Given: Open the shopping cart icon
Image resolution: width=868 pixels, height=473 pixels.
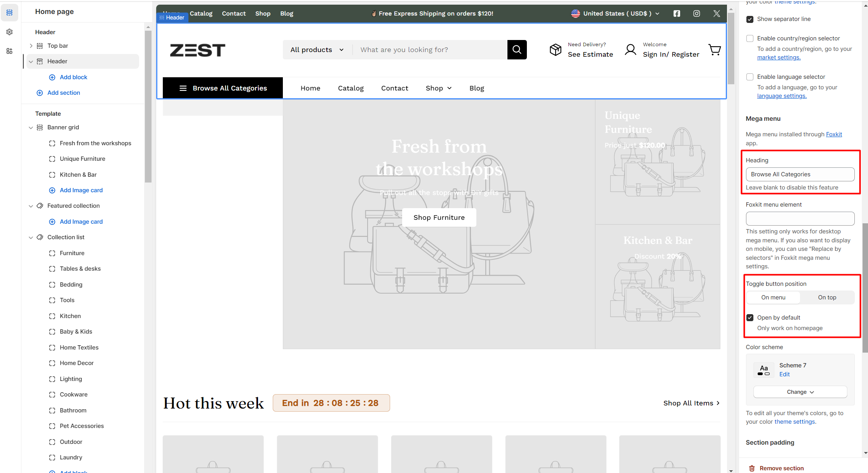Looking at the screenshot, I should click(715, 50).
